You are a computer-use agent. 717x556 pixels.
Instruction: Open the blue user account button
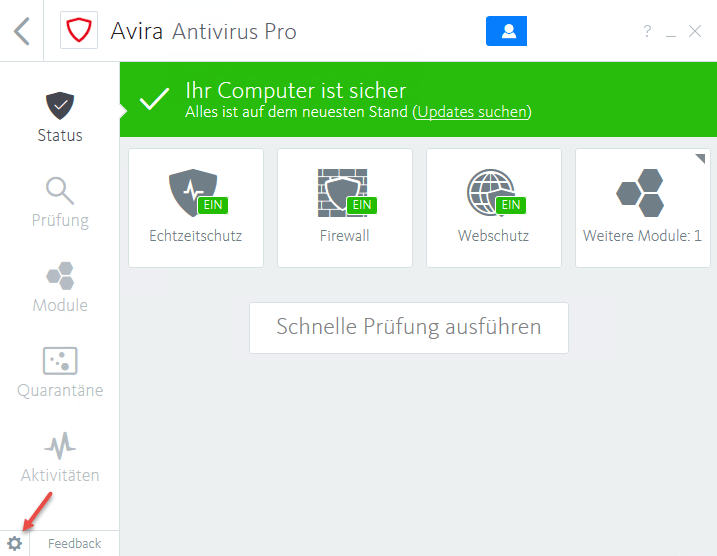click(x=506, y=31)
